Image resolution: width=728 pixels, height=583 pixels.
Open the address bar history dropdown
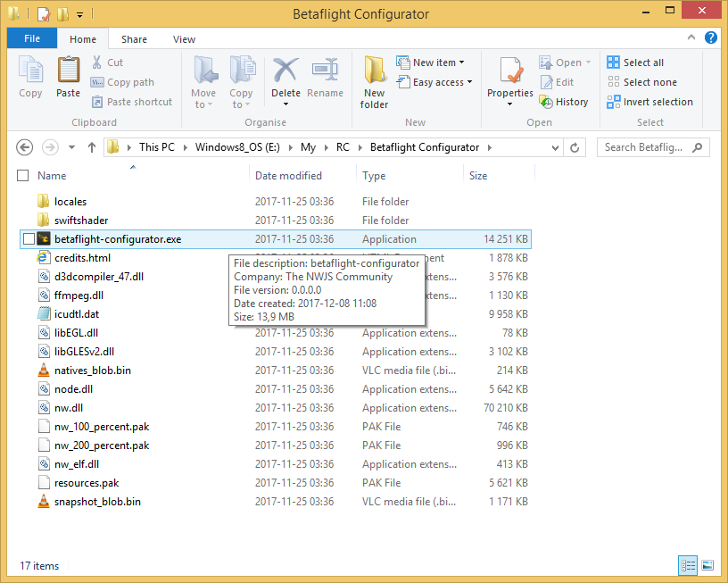click(x=555, y=147)
